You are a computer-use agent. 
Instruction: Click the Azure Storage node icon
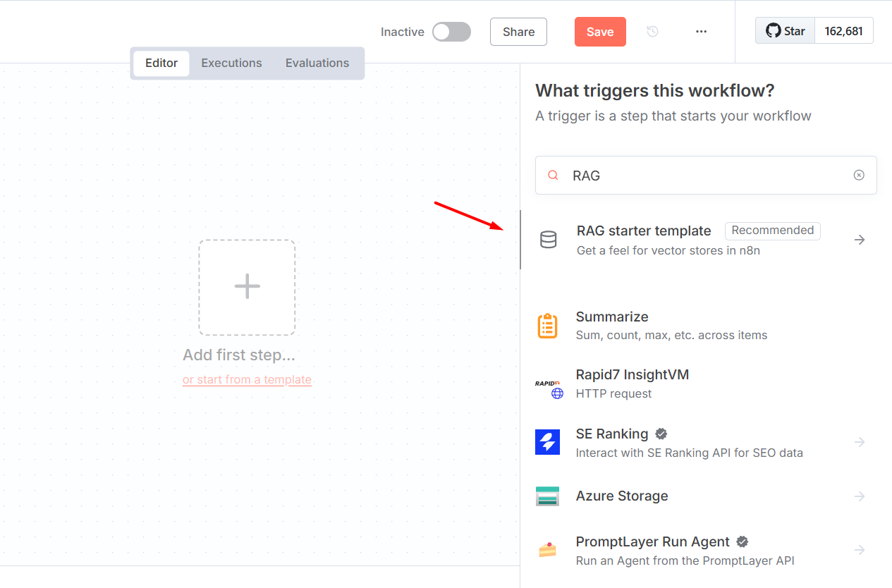click(548, 496)
